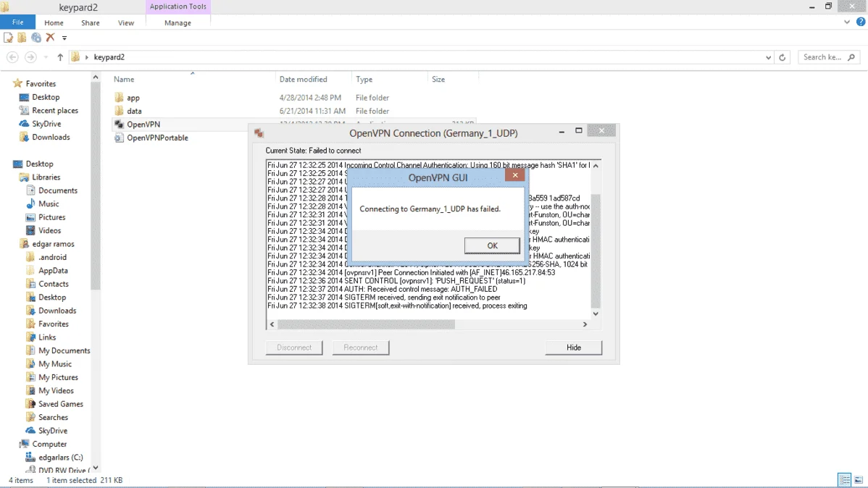
Task: Close the OpenVPN GUI error dialog
Action: (515, 174)
